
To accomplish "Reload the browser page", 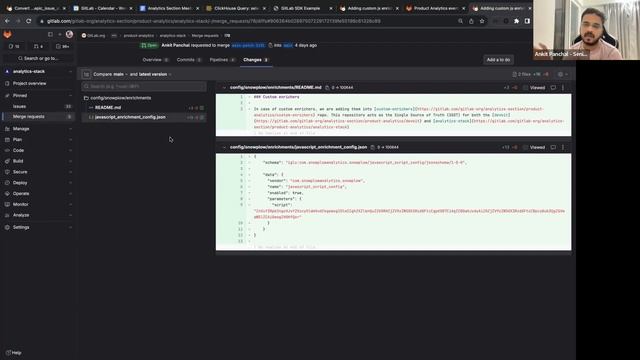I will (29, 21).
